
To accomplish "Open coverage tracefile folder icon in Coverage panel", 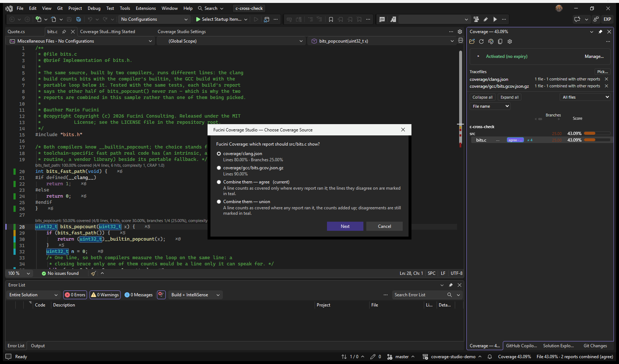I will click(472, 41).
